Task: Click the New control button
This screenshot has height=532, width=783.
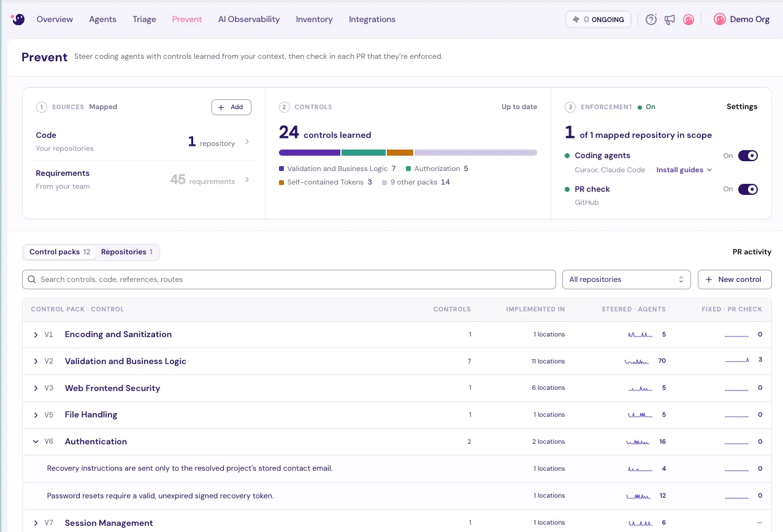Action: point(735,279)
